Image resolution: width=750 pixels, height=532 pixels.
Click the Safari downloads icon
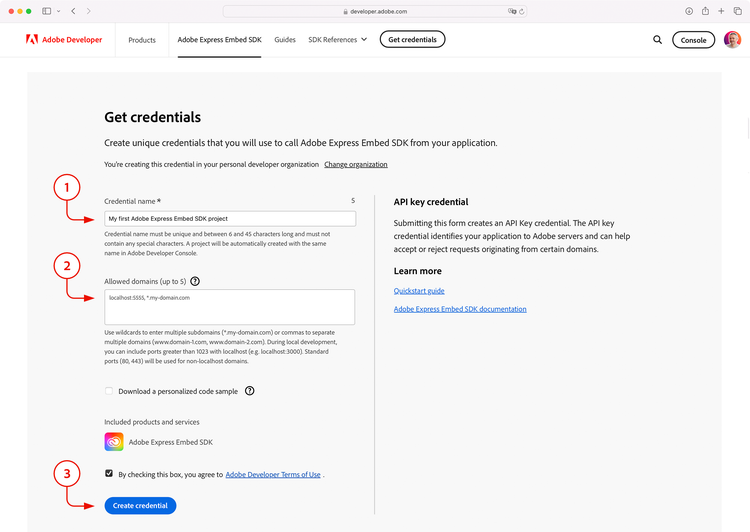pyautogui.click(x=689, y=11)
